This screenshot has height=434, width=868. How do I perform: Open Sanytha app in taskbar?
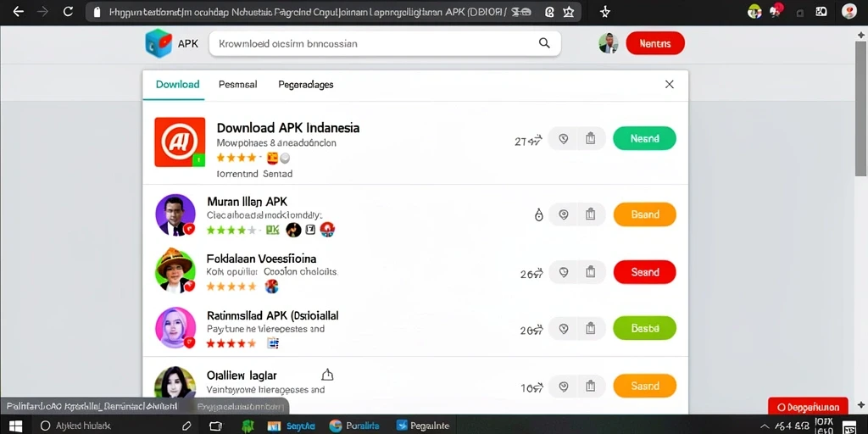point(292,426)
